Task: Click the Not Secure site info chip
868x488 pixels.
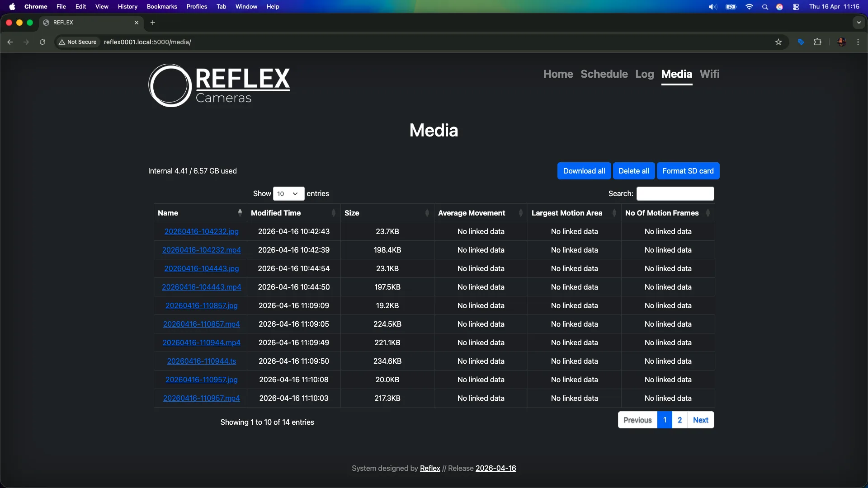Action: pyautogui.click(x=77, y=42)
